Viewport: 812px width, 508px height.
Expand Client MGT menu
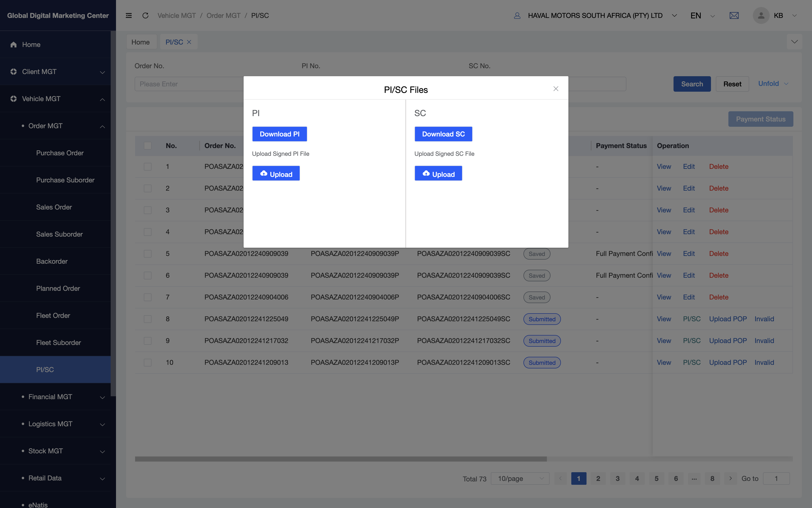[102, 72]
